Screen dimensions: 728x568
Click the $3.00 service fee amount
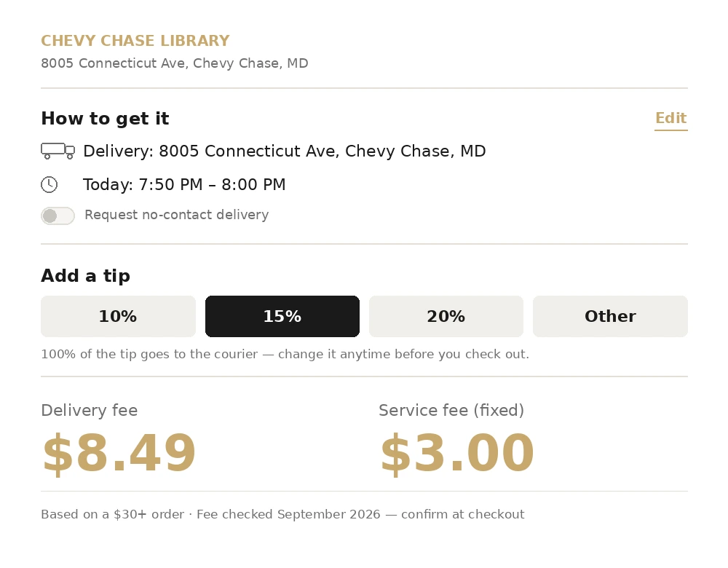coord(457,453)
